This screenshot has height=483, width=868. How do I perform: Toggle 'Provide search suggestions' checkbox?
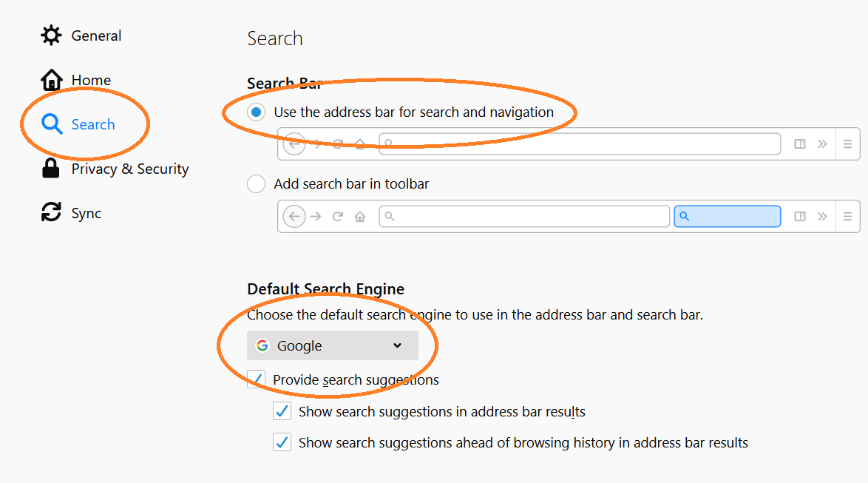[256, 379]
